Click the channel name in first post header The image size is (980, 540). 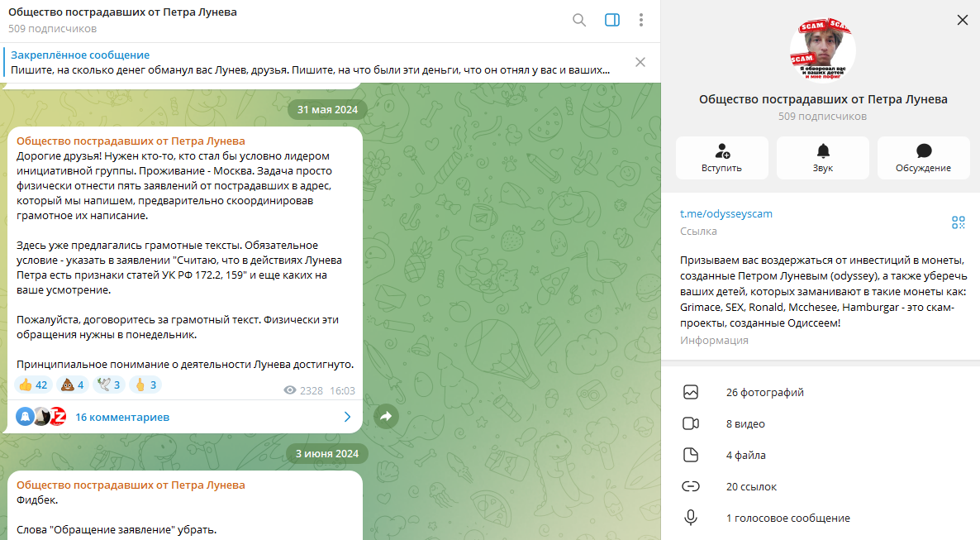click(131, 141)
